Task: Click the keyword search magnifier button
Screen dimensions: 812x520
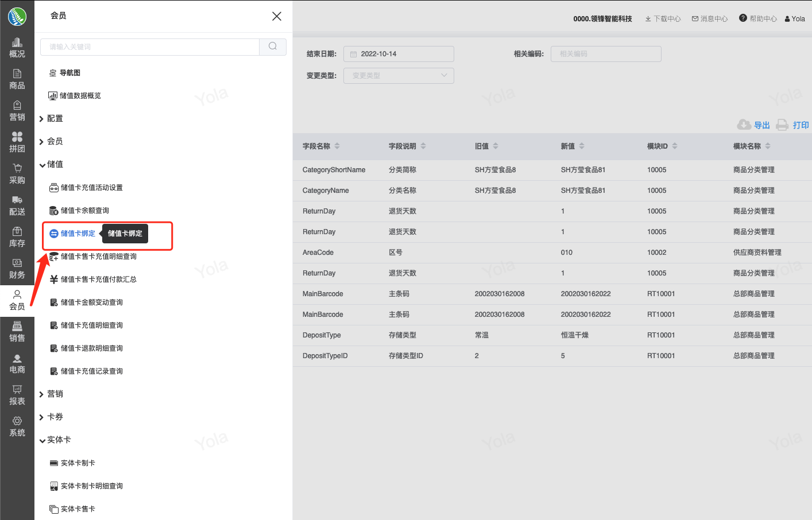Action: pos(273,46)
